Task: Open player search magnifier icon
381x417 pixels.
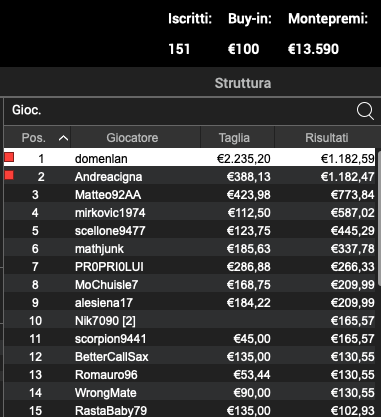Action: 365,111
